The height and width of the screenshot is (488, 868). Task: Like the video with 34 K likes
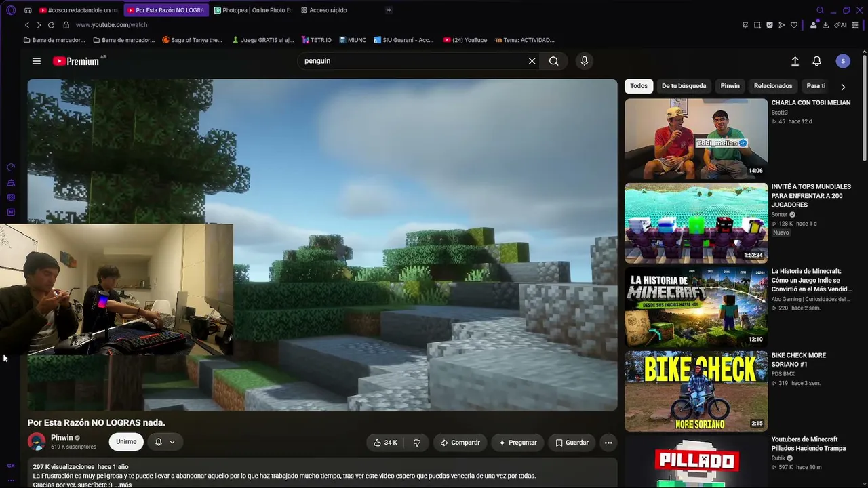[x=385, y=443]
